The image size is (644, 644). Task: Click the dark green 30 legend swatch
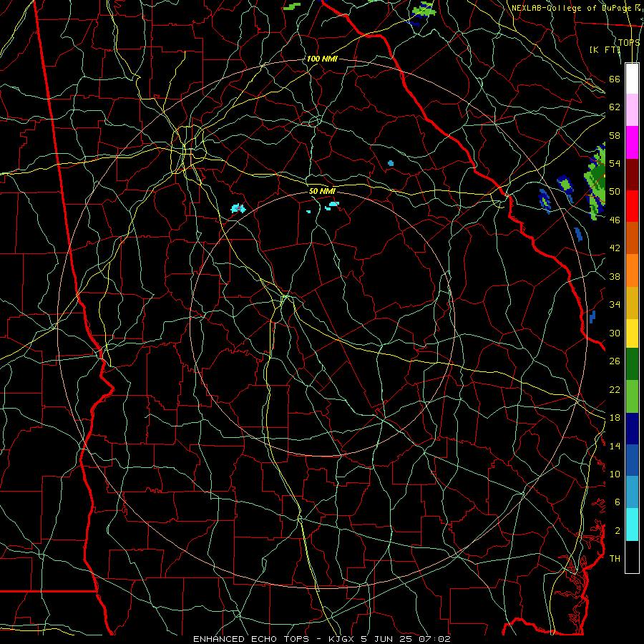click(x=632, y=364)
